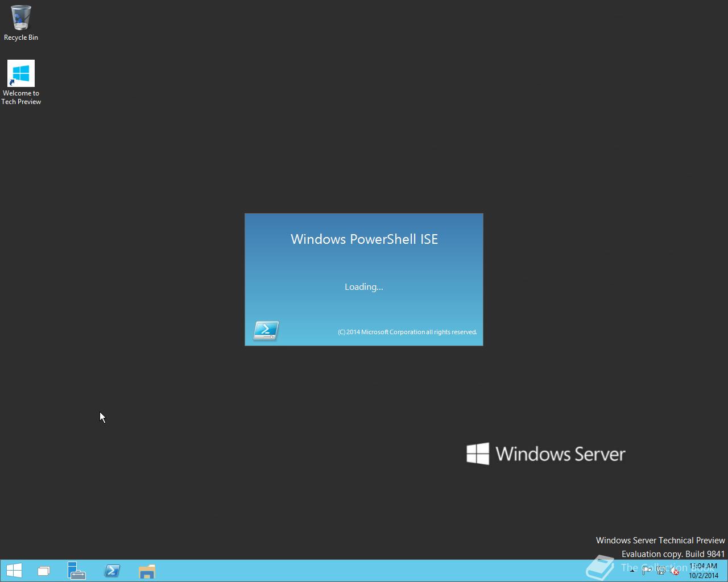Open the clock showing 11:04 AM
The image size is (728, 582).
point(704,571)
